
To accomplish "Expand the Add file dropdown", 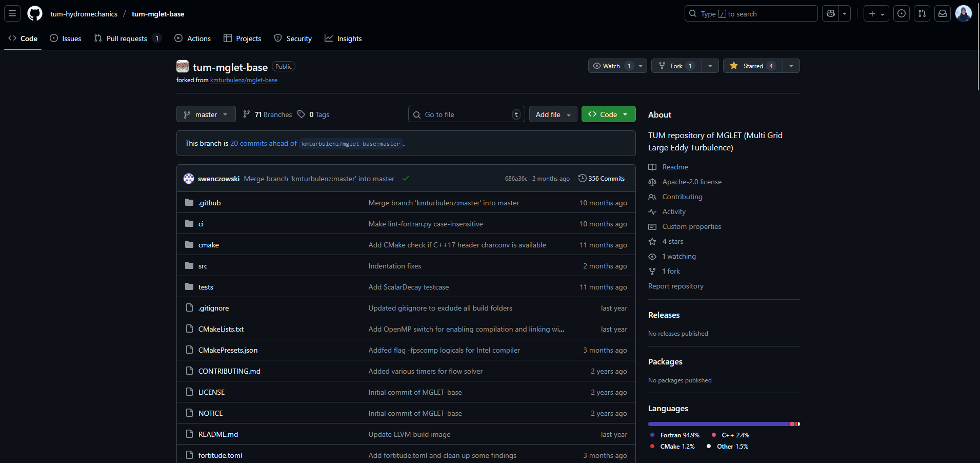I will (x=553, y=114).
